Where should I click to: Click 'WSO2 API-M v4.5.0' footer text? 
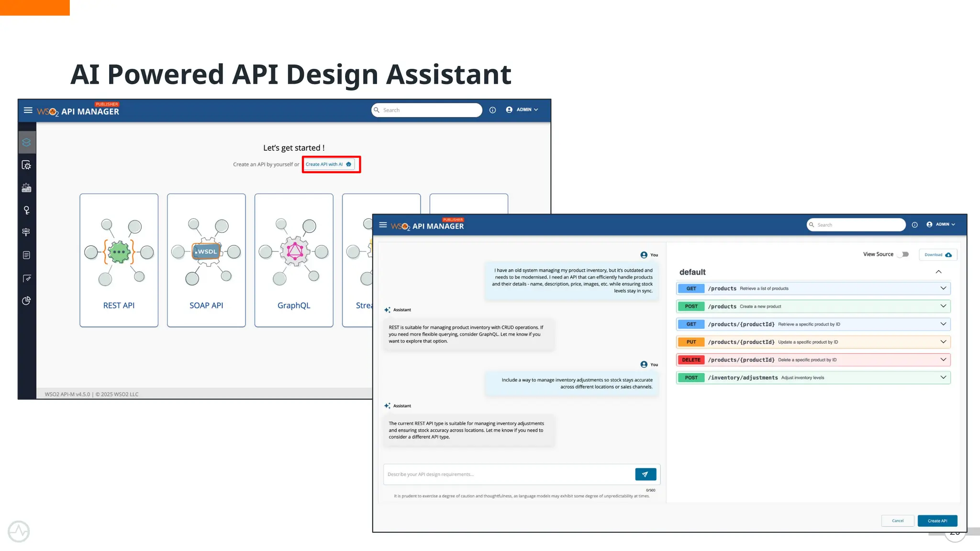pos(67,395)
